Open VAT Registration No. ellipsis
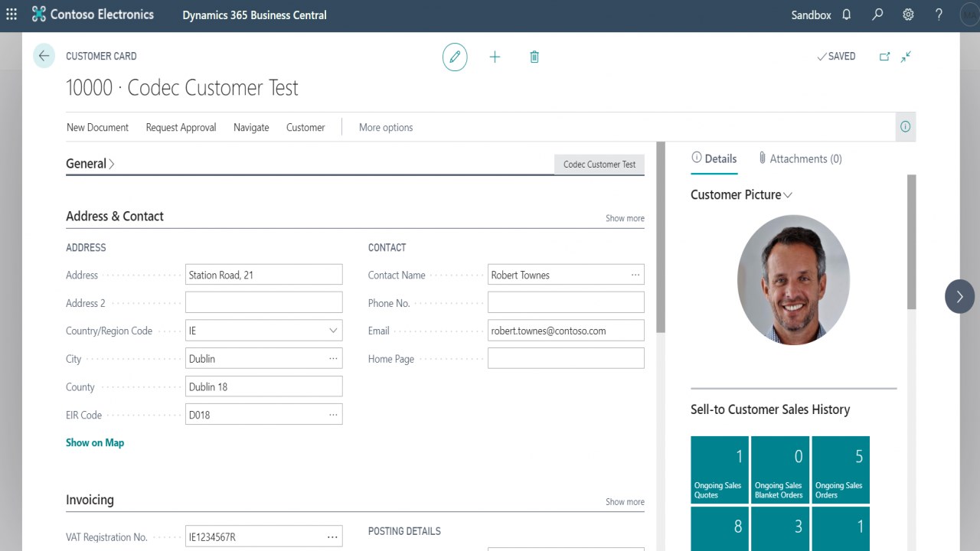 [x=332, y=537]
